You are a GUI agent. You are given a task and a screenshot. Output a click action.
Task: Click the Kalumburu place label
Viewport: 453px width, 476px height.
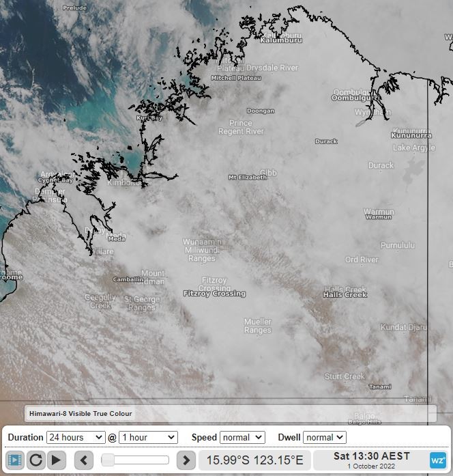(x=281, y=40)
